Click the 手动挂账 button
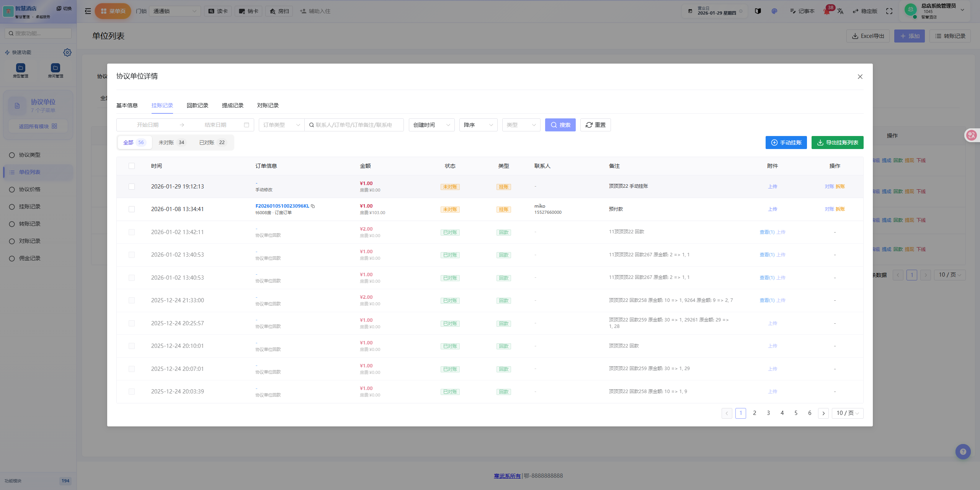980x490 pixels. [x=786, y=143]
